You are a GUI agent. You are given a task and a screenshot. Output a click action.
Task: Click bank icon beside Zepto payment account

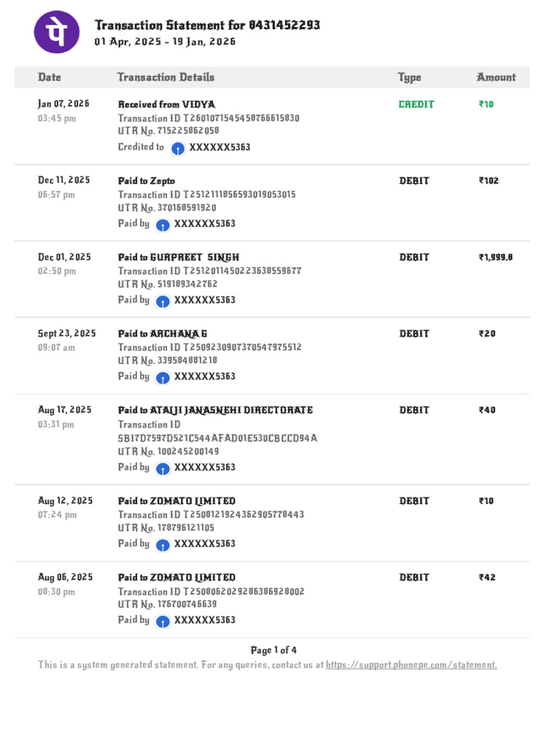point(163,225)
